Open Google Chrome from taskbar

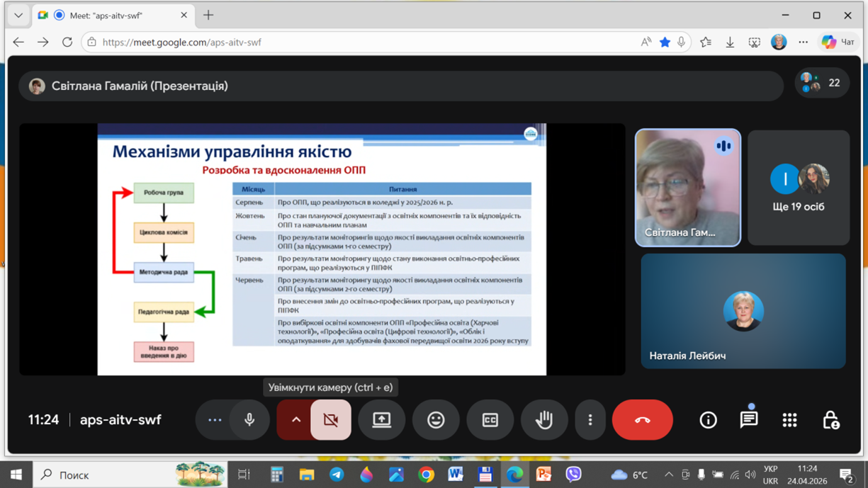(x=426, y=475)
